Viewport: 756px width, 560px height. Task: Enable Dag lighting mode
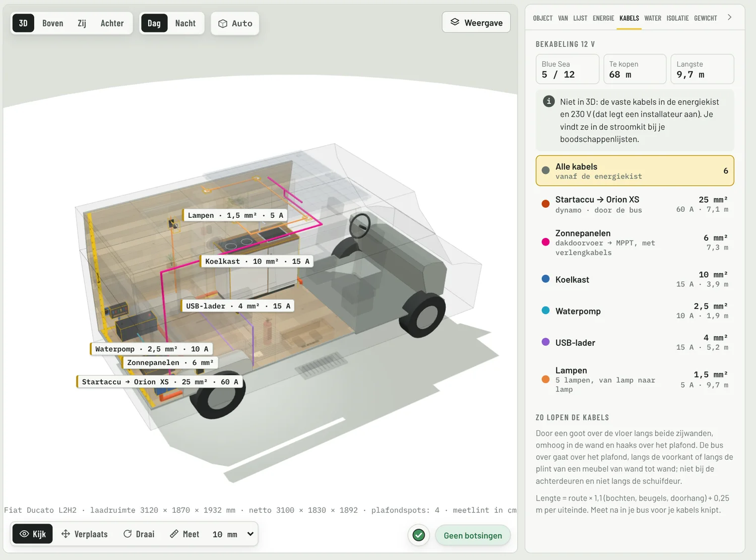pyautogui.click(x=154, y=23)
